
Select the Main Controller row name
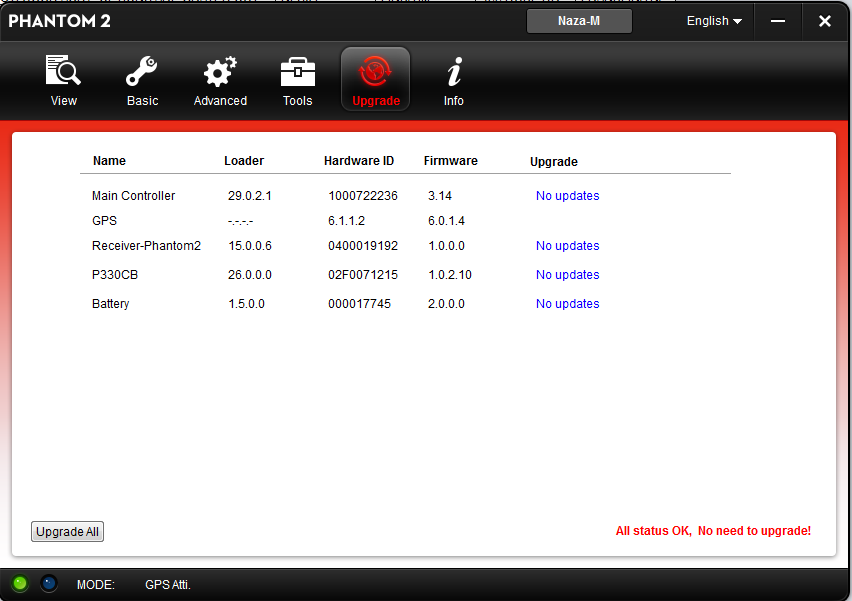[133, 196]
